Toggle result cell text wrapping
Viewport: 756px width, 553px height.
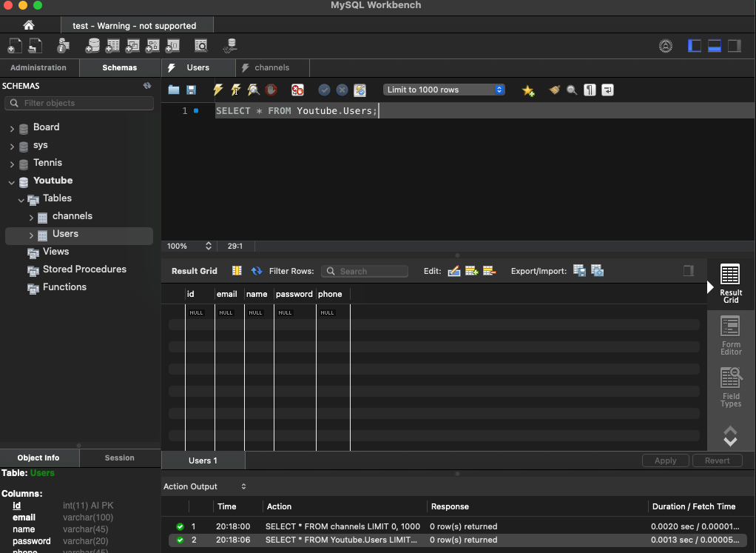click(237, 271)
